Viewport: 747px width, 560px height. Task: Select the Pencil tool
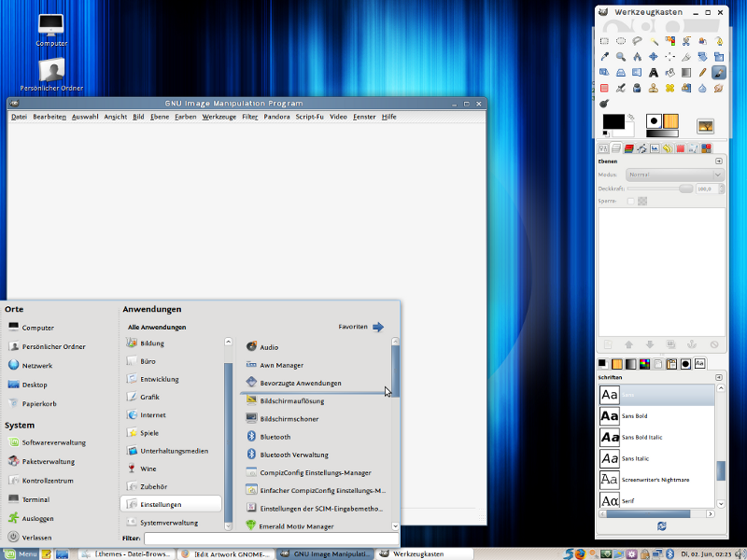click(x=702, y=73)
